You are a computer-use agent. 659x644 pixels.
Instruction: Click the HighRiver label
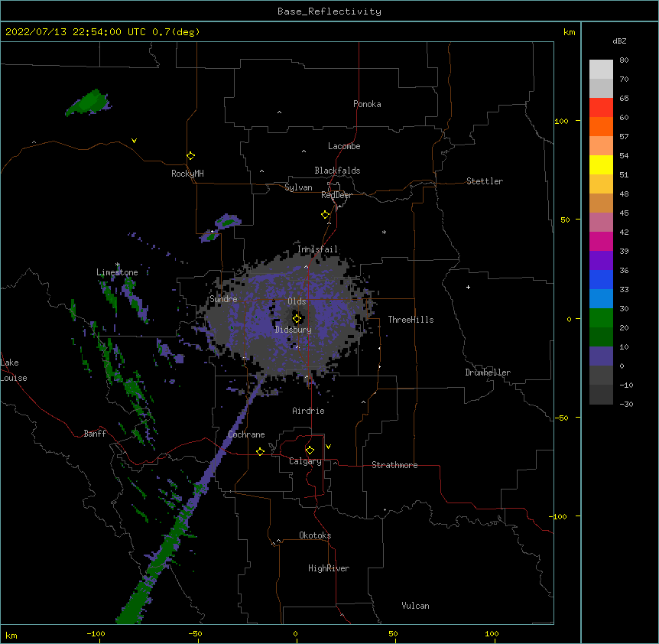pos(329,568)
